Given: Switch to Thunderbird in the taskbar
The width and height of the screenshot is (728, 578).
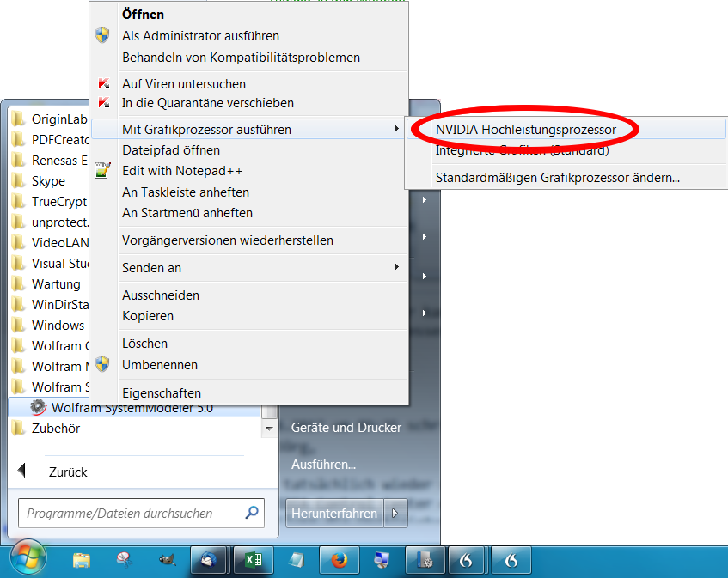Looking at the screenshot, I should (209, 560).
